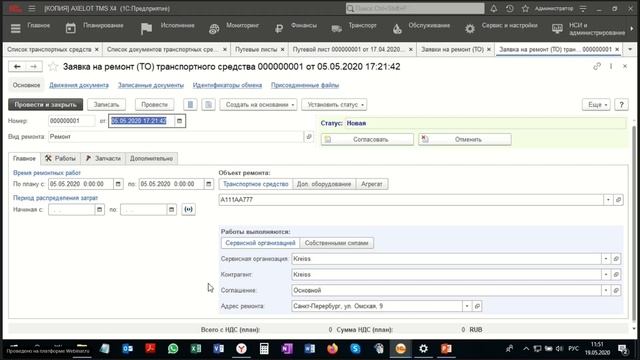Viewport: 640px width, 360px height.
Task: Click the copy link icon near document title
Action: point(597,66)
